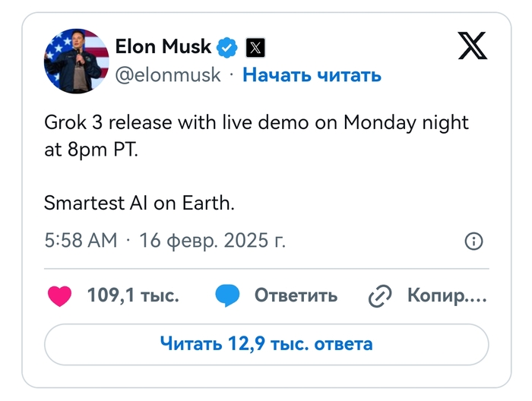Image resolution: width=532 pixels, height=401 pixels.
Task: Click the small X affiliation badge beside the name
Action: 256,48
